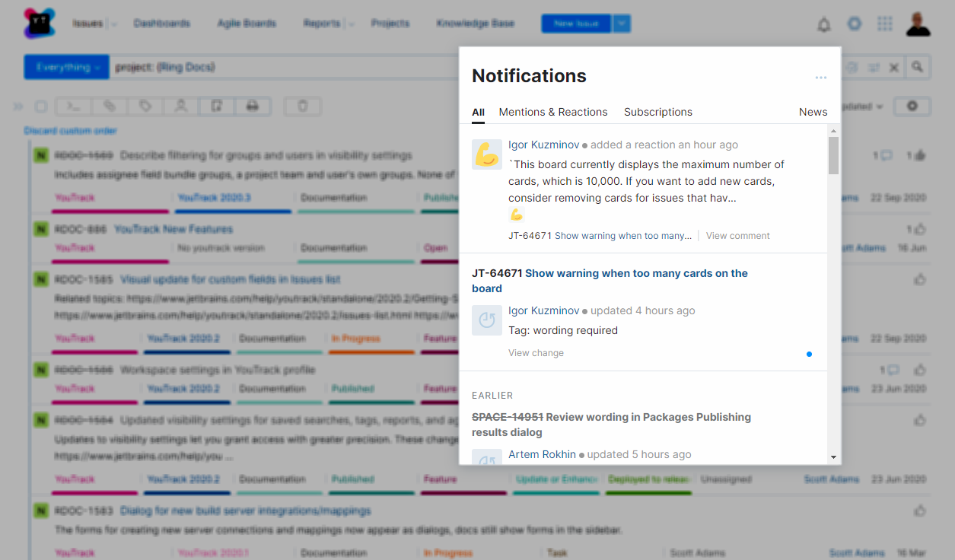The image size is (955, 560).
Task: Open the notifications bell icon
Action: tap(824, 24)
